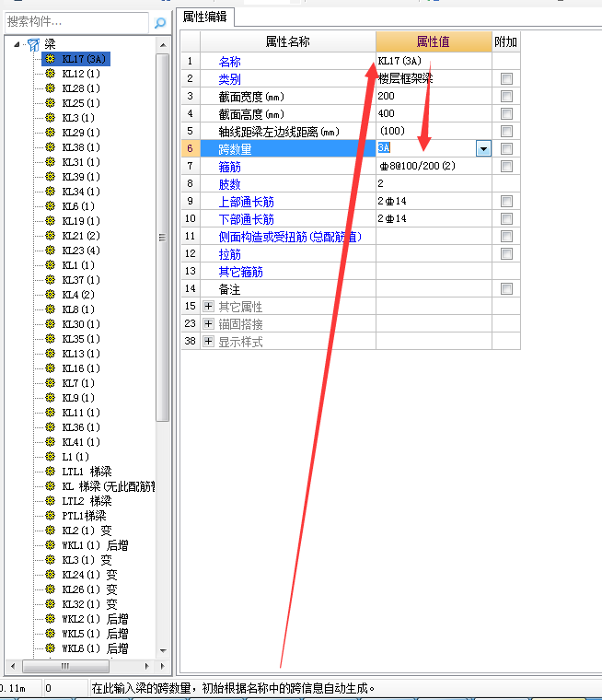
Task: Click the beam category icon beside 梁
Action: coord(33,44)
